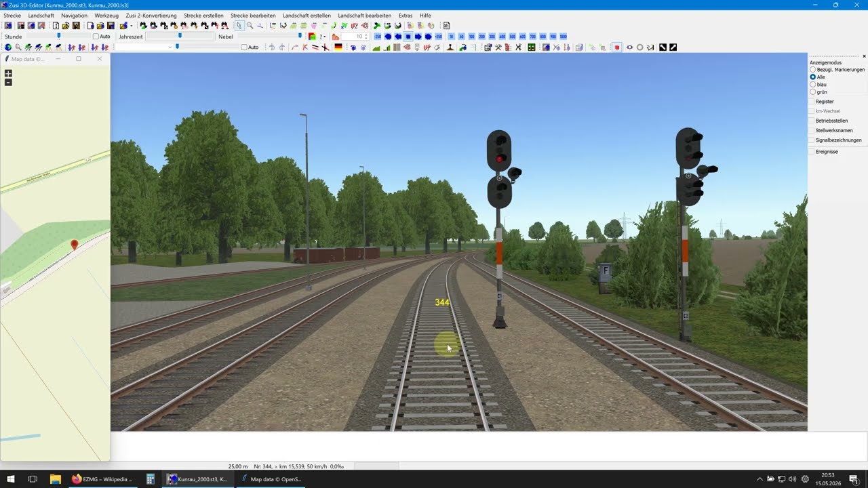Viewport: 868px width, 488px height.
Task: Close the Anzeigemodus side panel
Action: (864, 56)
